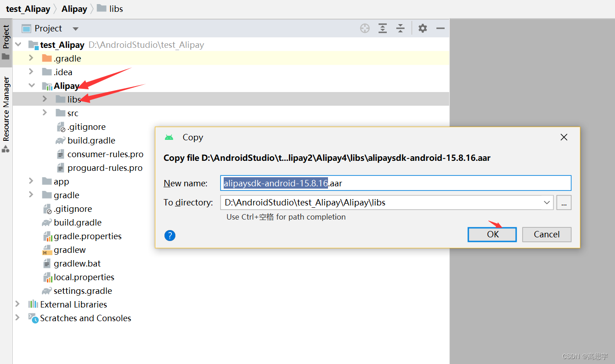Click test_Alipay breadcrumb

coord(28,9)
